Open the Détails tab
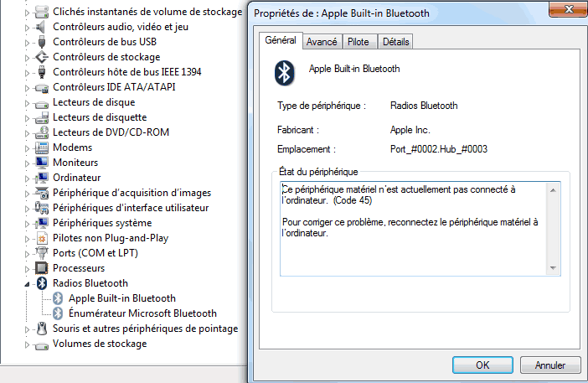The width and height of the screenshot is (588, 383). click(395, 42)
